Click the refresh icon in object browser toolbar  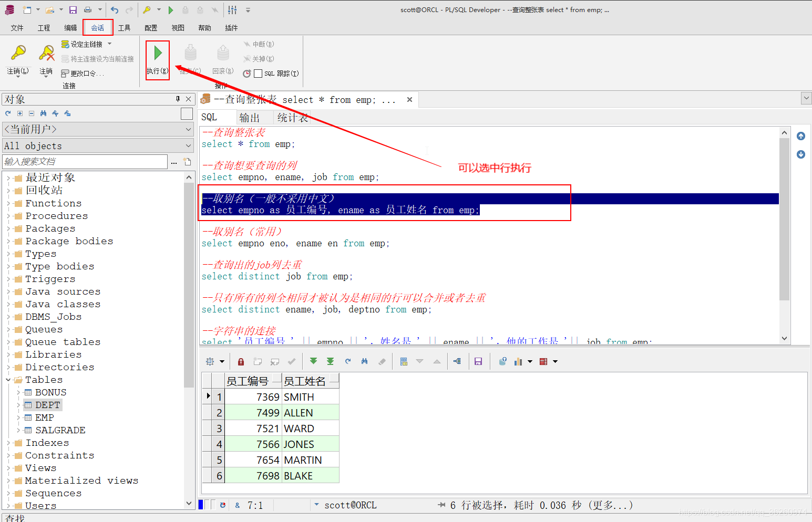coord(8,113)
